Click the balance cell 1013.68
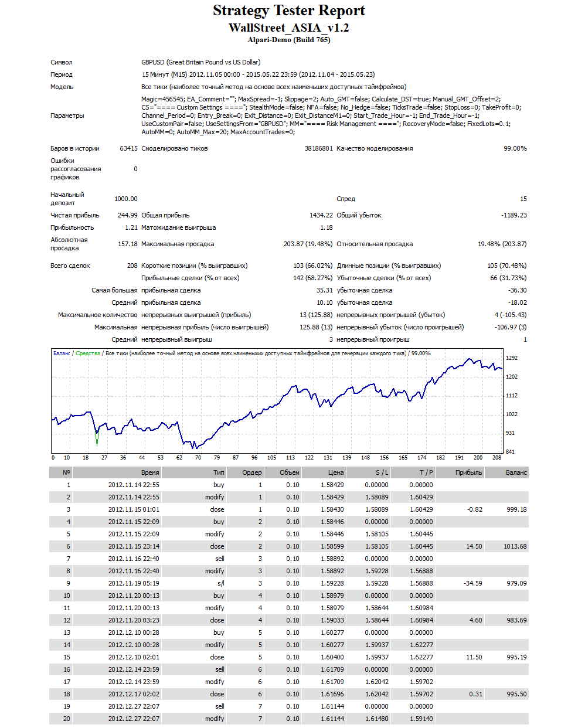 (515, 546)
